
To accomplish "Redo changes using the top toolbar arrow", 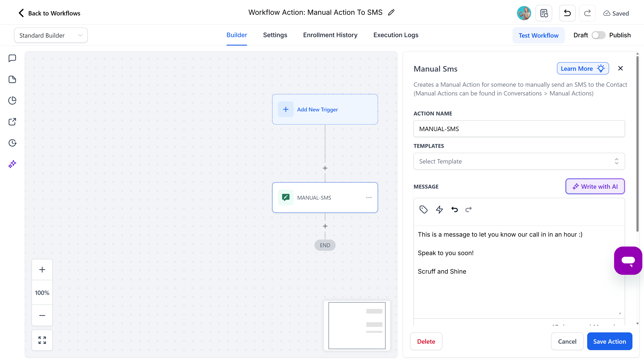I will 588,13.
